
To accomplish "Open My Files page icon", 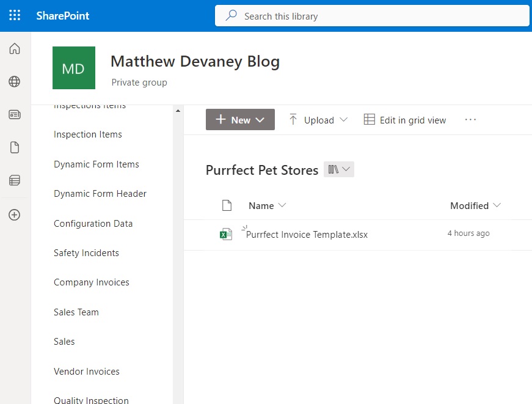I will coord(15,147).
